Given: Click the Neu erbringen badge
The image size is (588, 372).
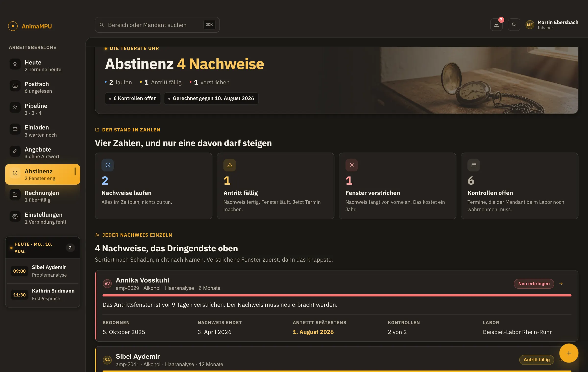Looking at the screenshot, I should click(x=534, y=284).
